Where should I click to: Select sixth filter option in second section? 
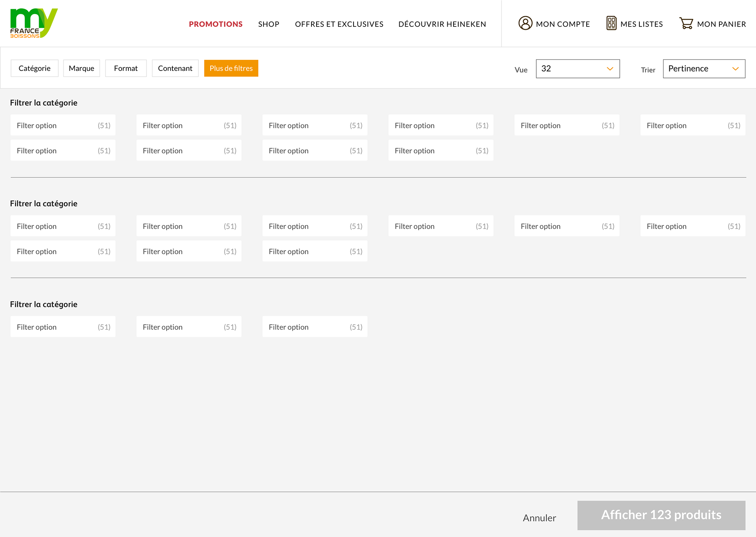pyautogui.click(x=693, y=226)
